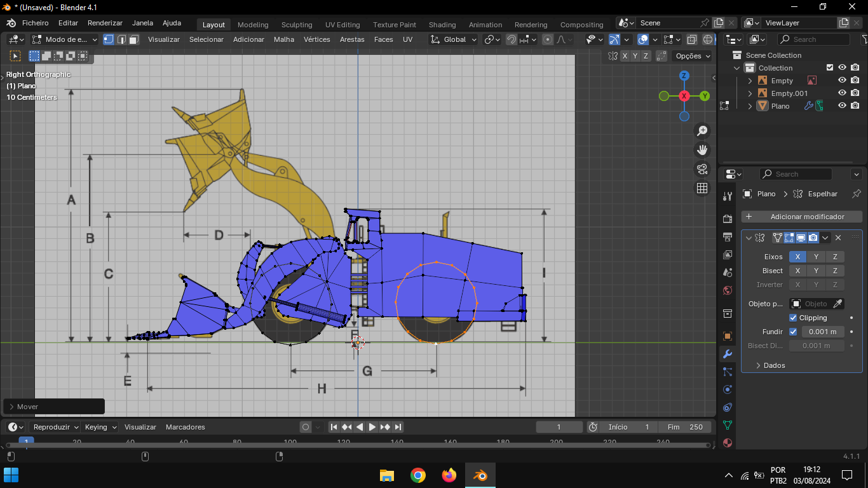This screenshot has width=868, height=488.
Task: Open the Reproduzir playback dropdown
Action: [x=55, y=427]
